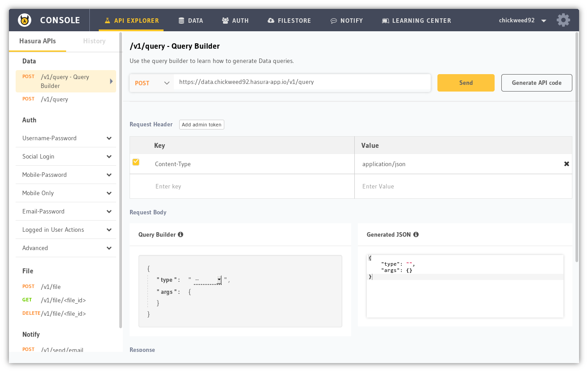Screen dimensions: 588x372
Task: Select DELETE /v1/file/<file_id> API
Action: coord(66,313)
